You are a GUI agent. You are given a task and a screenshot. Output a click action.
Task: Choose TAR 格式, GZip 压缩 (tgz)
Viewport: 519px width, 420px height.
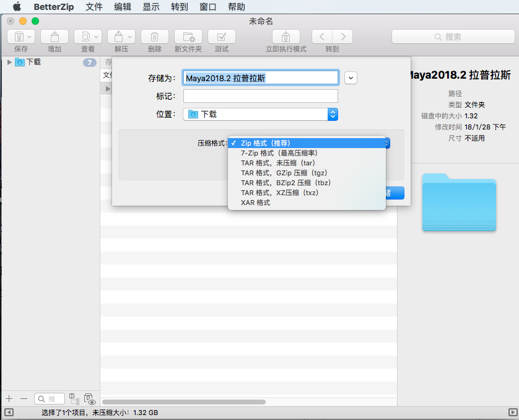pos(284,173)
